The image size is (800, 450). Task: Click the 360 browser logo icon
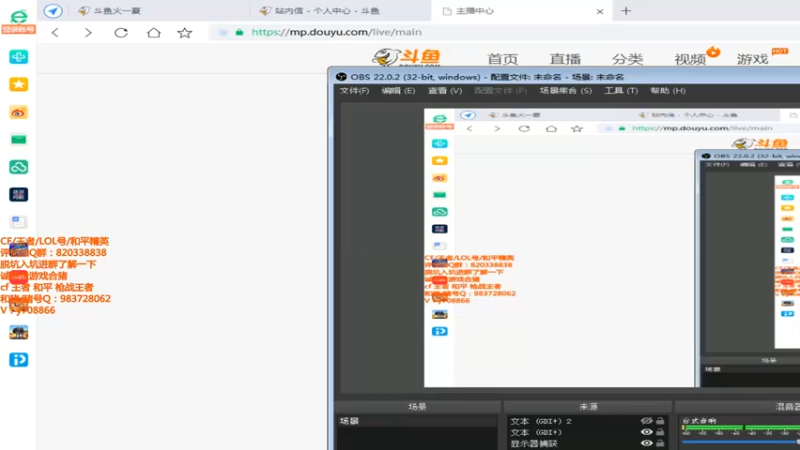(18, 15)
